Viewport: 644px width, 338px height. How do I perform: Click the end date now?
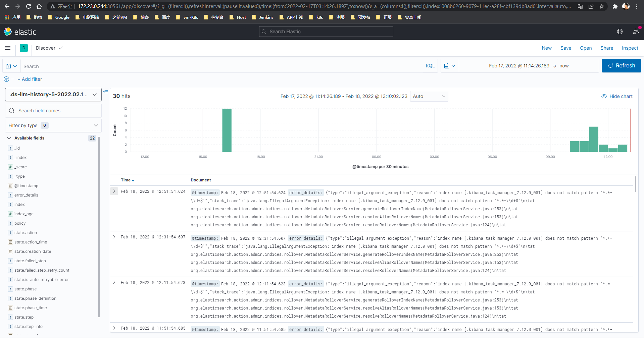pyautogui.click(x=564, y=66)
